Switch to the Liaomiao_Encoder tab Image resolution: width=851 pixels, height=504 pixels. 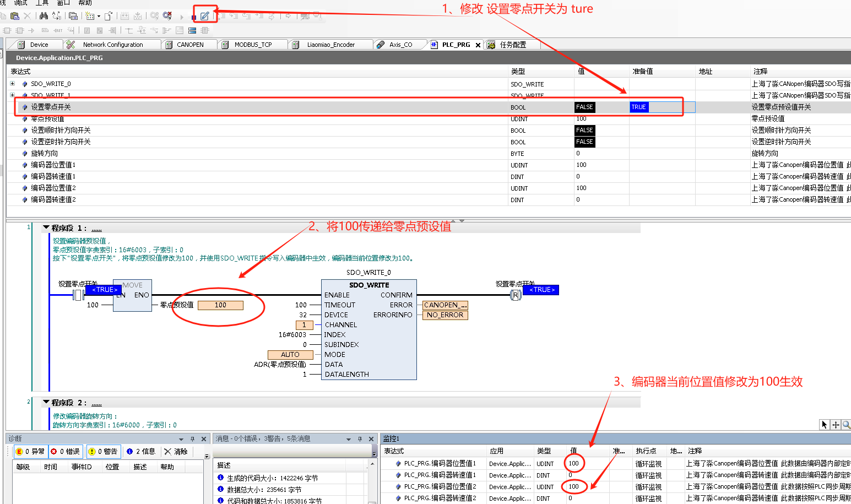pyautogui.click(x=331, y=45)
